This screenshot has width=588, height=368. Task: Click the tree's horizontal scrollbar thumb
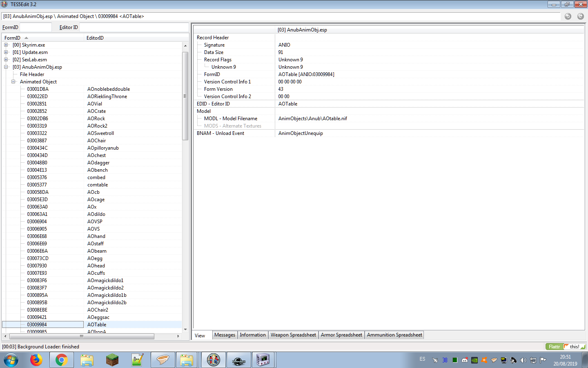coord(82,336)
